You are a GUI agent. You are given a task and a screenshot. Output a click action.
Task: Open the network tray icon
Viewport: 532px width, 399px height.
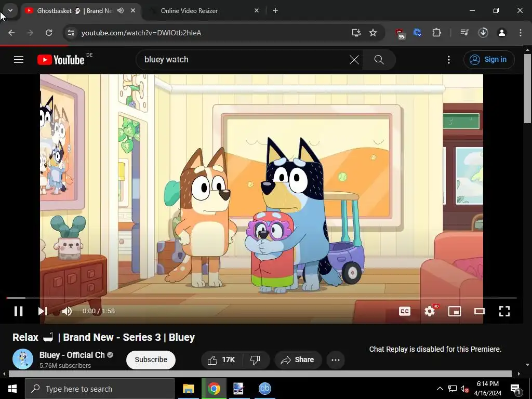point(453,389)
